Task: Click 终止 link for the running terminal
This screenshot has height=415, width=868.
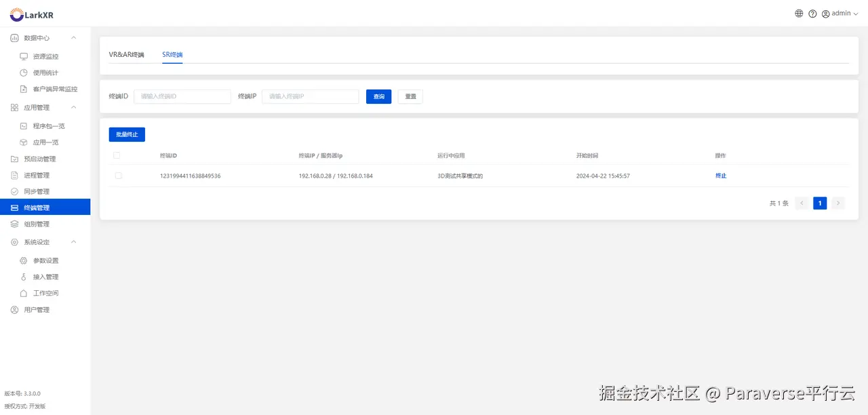Action: point(721,176)
